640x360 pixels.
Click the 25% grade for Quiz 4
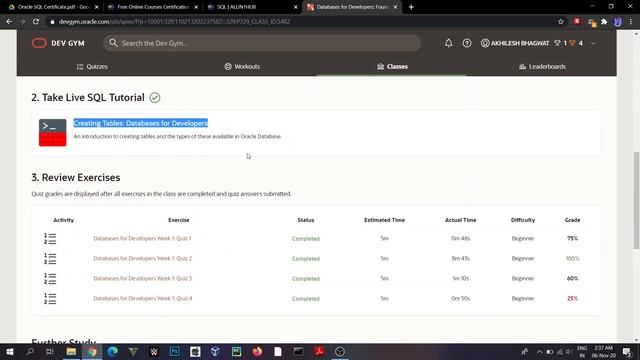572,298
